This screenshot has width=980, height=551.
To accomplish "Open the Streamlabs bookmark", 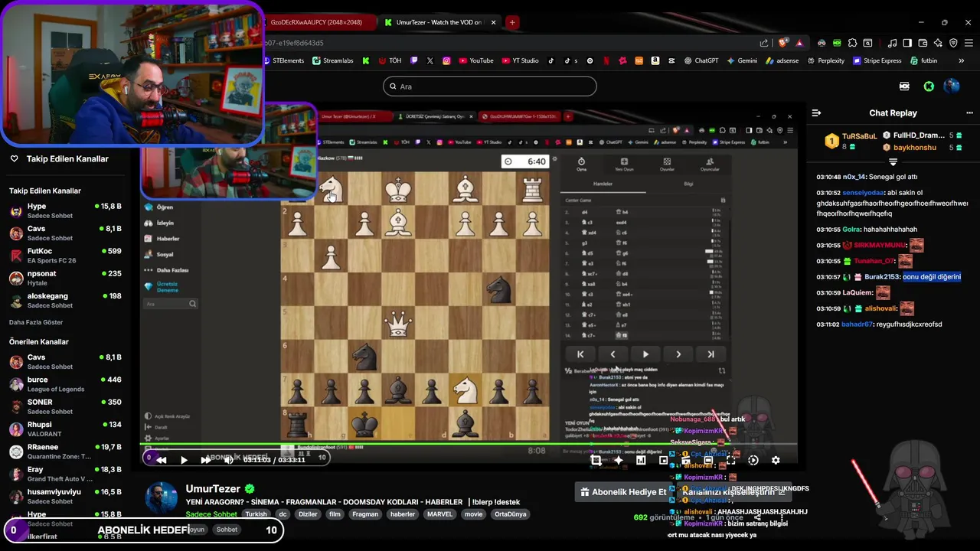I will click(x=334, y=60).
